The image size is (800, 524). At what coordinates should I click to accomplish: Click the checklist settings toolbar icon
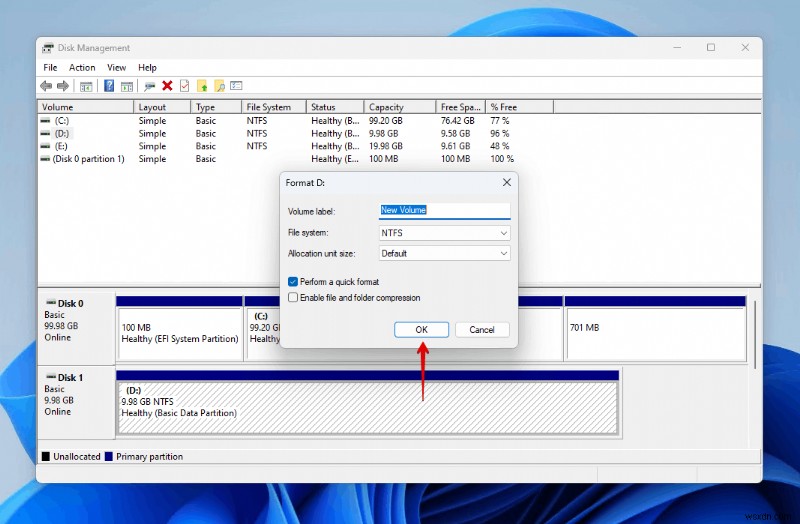[x=236, y=86]
